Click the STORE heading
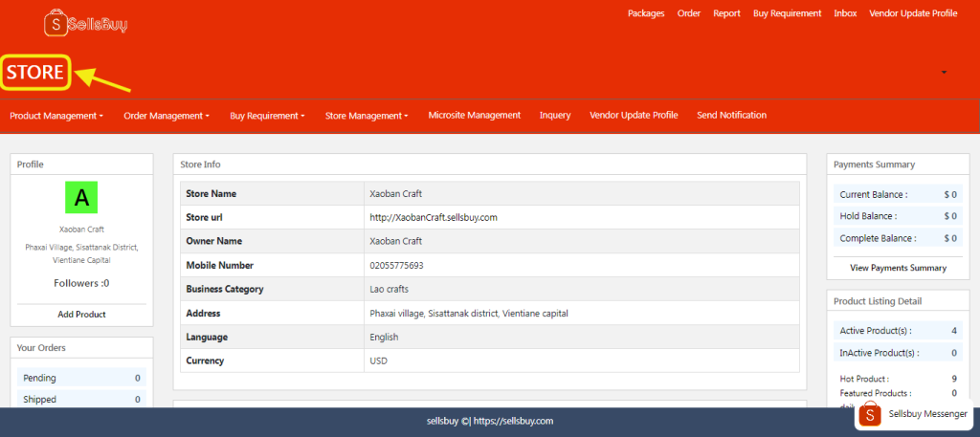Image resolution: width=980 pixels, height=437 pixels. tap(35, 73)
